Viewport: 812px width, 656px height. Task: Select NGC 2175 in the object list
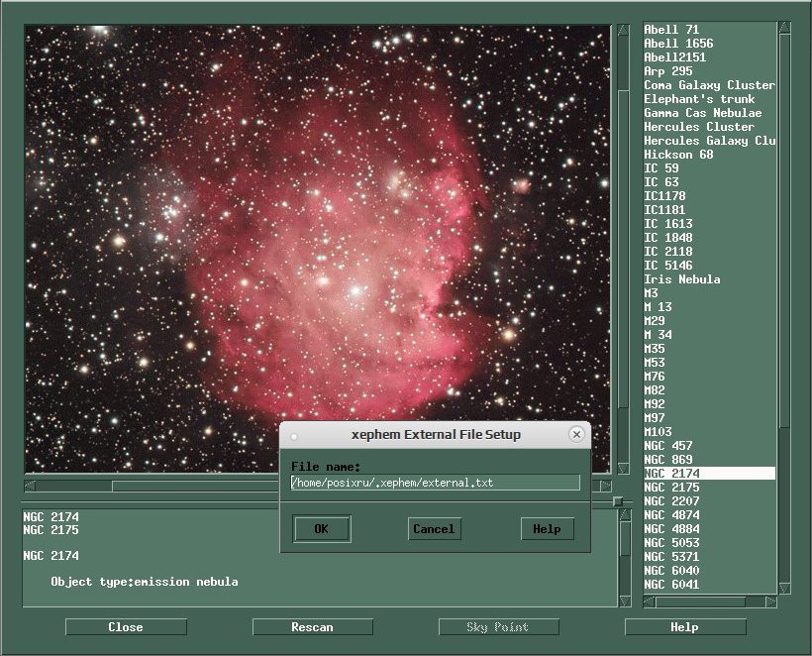coord(709,488)
